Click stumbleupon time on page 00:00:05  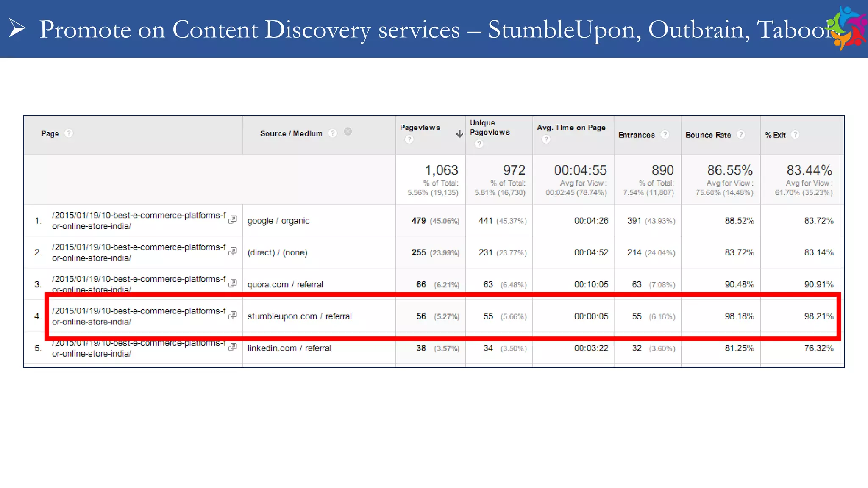591,316
